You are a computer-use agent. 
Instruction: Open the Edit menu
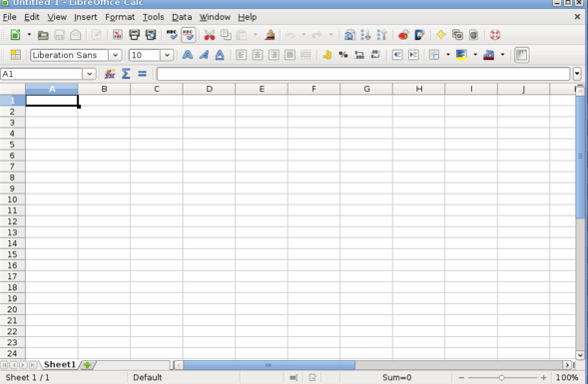pyautogui.click(x=32, y=17)
